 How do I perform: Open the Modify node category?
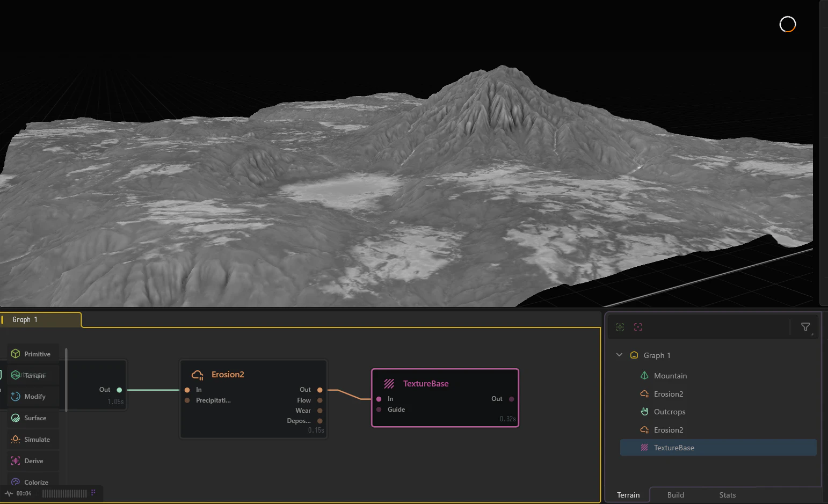[33, 397]
